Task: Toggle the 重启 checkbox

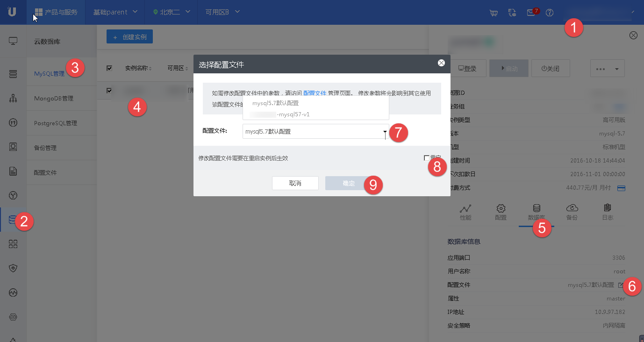Action: tap(427, 158)
